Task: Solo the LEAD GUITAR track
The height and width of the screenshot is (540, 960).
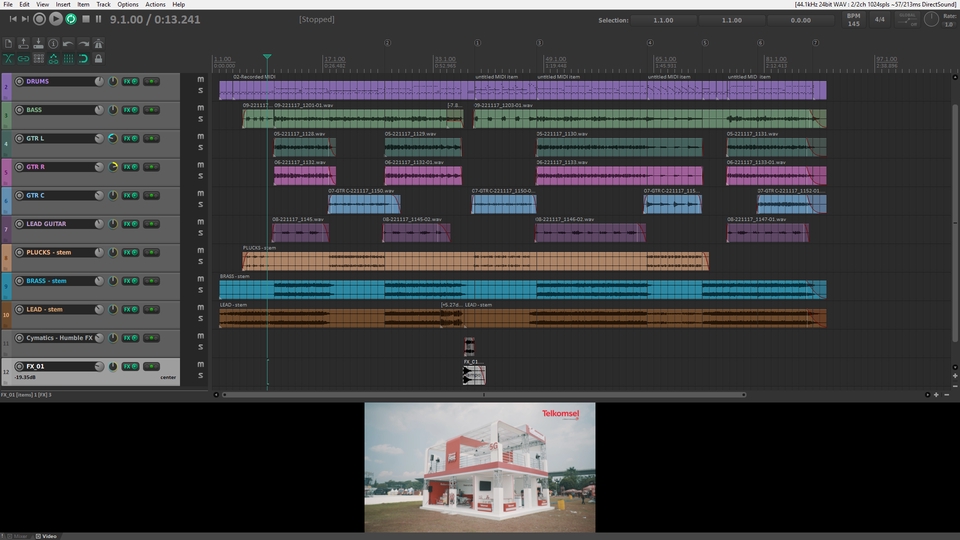Action: [200, 233]
